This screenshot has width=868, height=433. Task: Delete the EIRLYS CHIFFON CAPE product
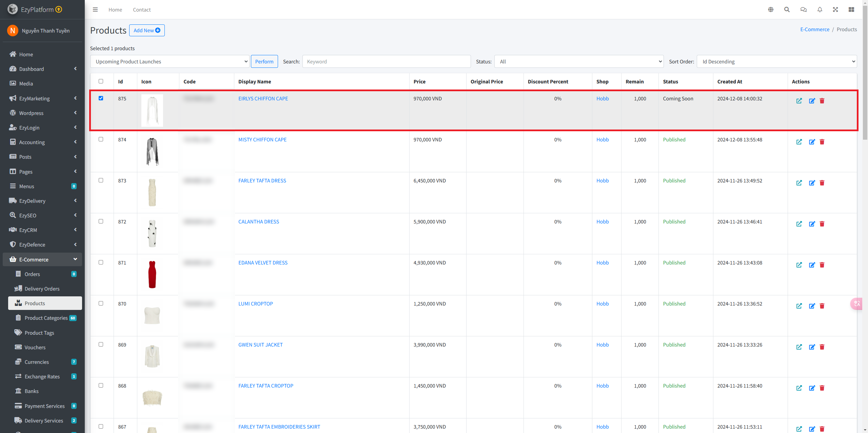click(x=822, y=101)
